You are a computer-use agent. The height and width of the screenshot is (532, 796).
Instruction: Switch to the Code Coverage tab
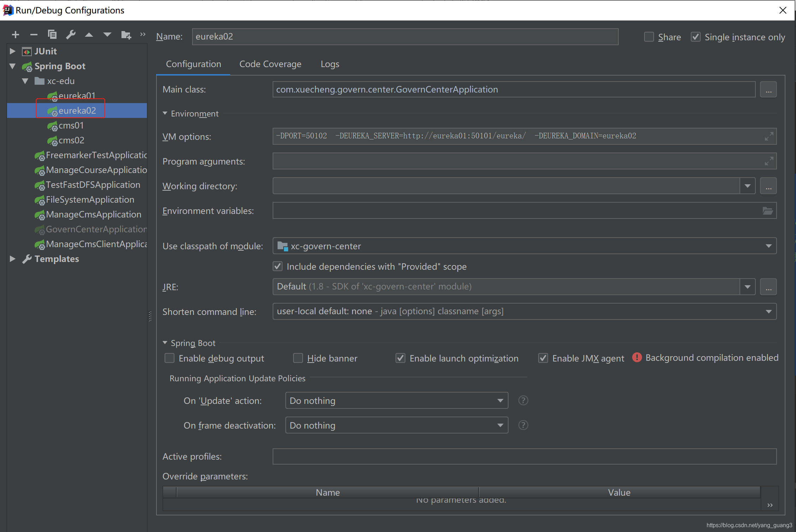click(x=270, y=64)
